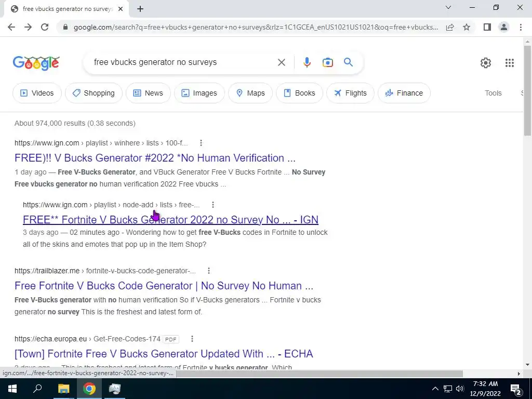Open 'FREE)!! V Bucks Generator #2022' link
This screenshot has height=399, width=532.
(155, 158)
